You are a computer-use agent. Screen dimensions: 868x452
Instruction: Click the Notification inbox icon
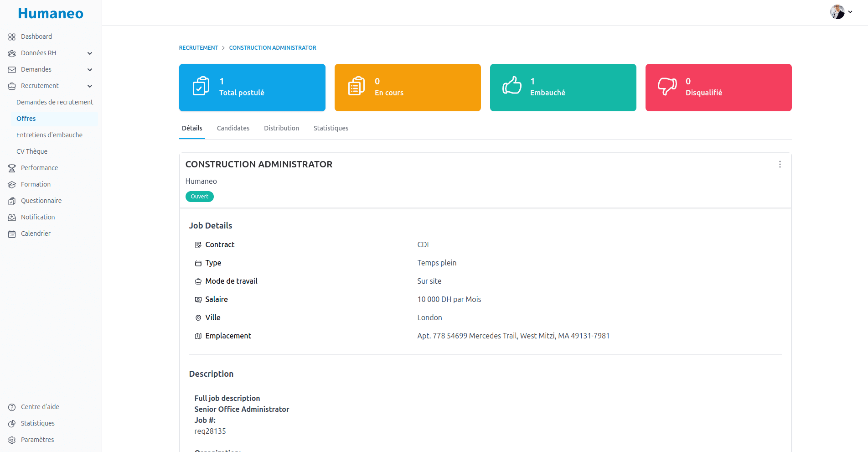click(12, 218)
